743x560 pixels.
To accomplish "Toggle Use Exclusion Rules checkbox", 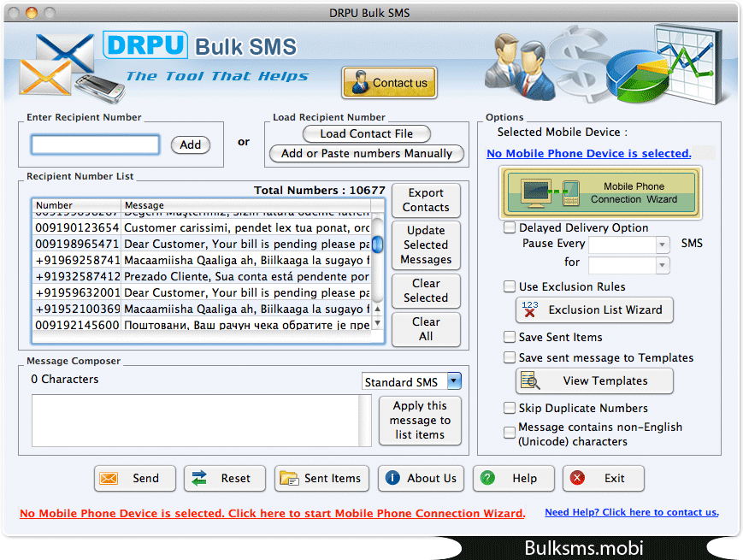I will [510, 286].
